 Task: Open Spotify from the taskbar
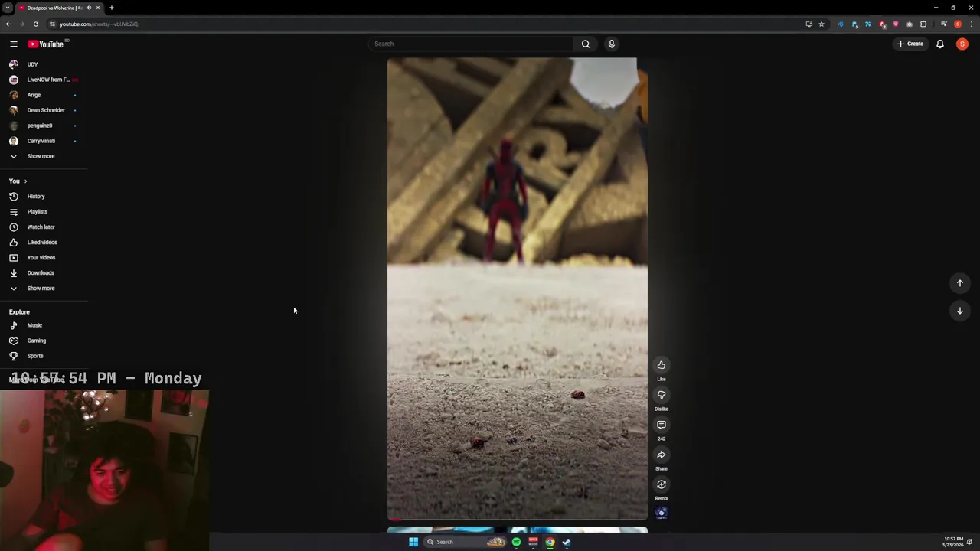516,542
